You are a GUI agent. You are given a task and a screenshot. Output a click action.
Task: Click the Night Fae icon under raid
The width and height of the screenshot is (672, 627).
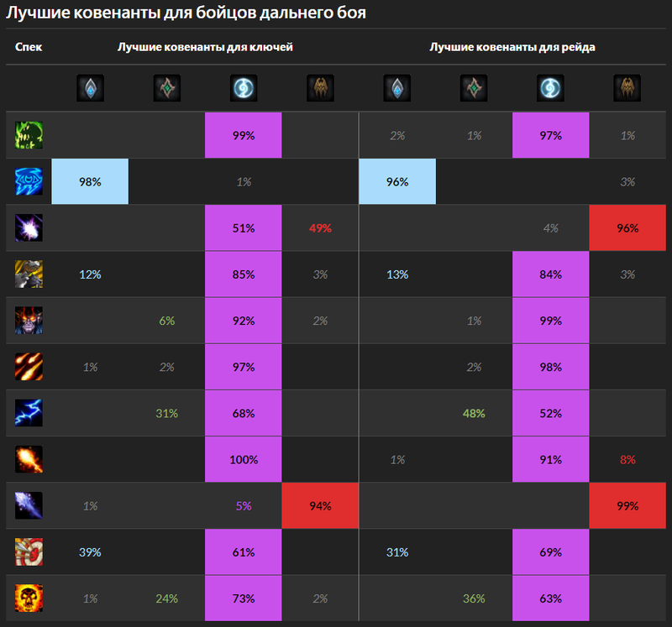[550, 87]
